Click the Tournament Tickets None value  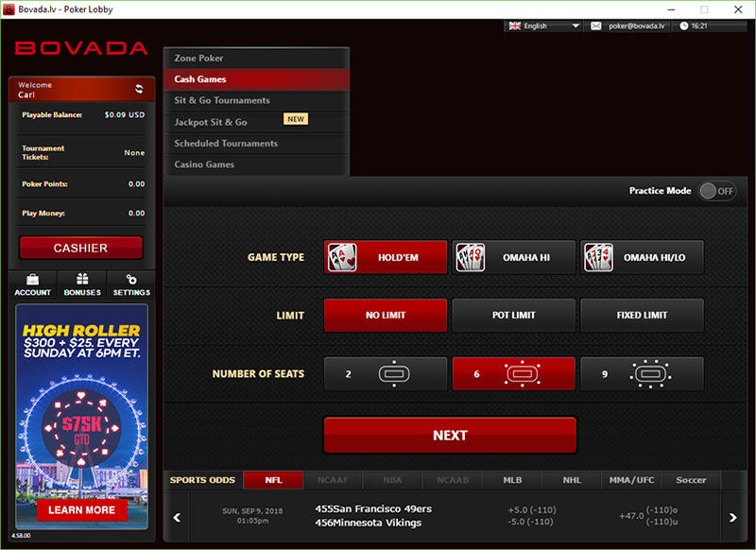click(134, 153)
